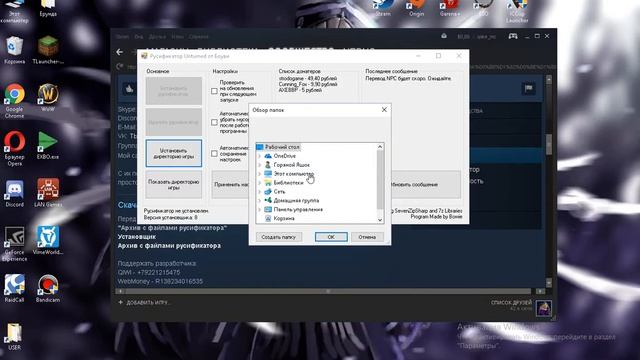Image resolution: width=640 pixels, height=360 pixels.
Task: Click folder tree scroll up arrow
Action: 380,147
